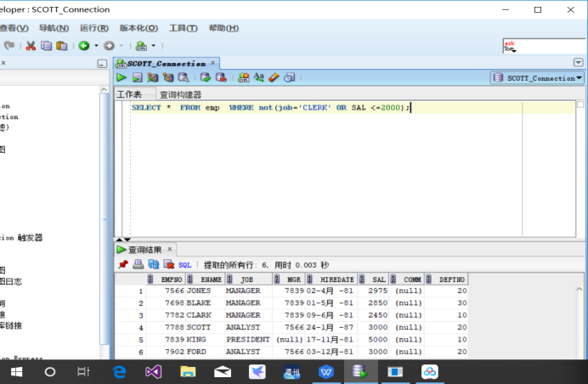588x384 pixels.
Task: Click the blue SQL link in results toolbar
Action: [185, 265]
